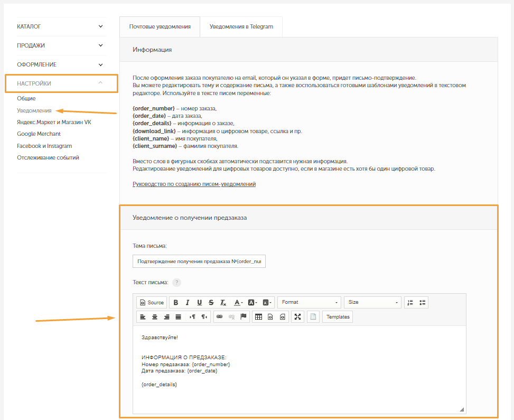Insert anchor flag
This screenshot has width=514, height=420.
pos(243,317)
